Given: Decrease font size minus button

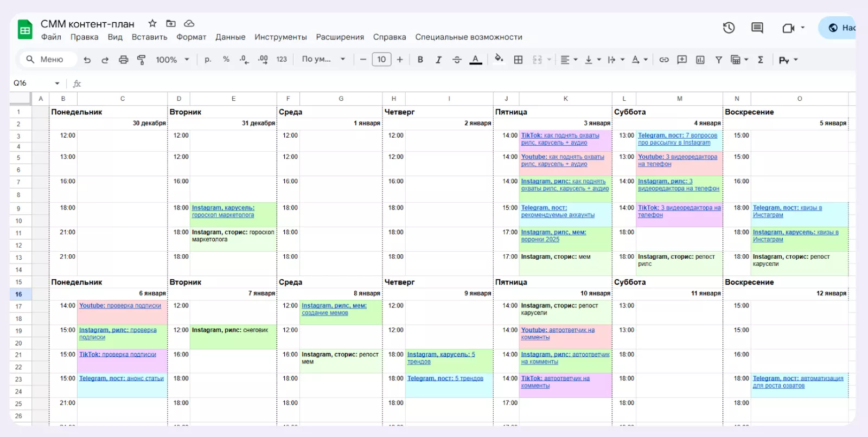Looking at the screenshot, I should click(363, 60).
